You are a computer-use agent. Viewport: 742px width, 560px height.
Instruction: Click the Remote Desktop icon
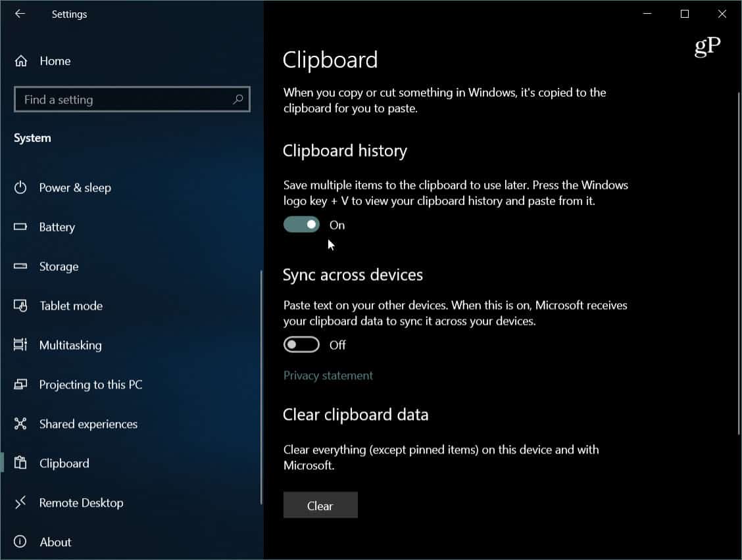pyautogui.click(x=20, y=502)
